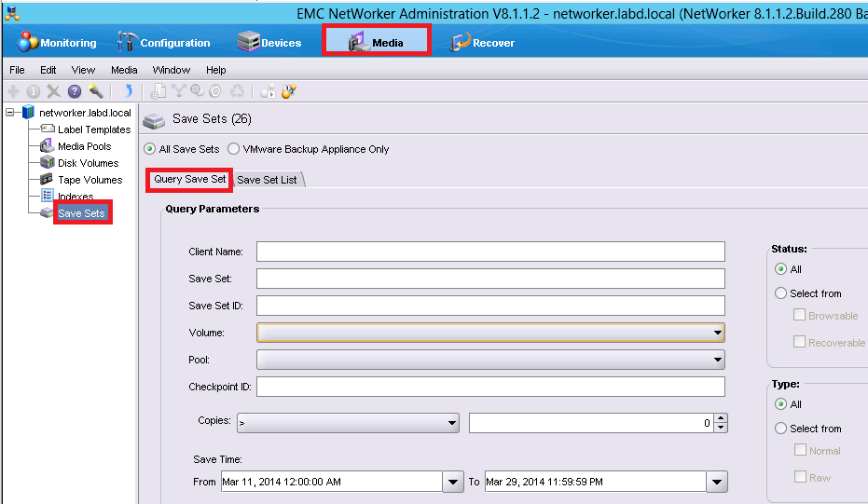Select Label Templates in the tree
Image resolution: width=868 pixels, height=504 pixels.
94,129
